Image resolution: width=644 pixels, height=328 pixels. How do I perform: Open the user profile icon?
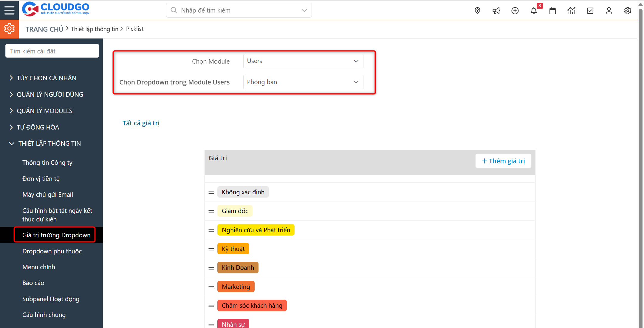coord(609,11)
